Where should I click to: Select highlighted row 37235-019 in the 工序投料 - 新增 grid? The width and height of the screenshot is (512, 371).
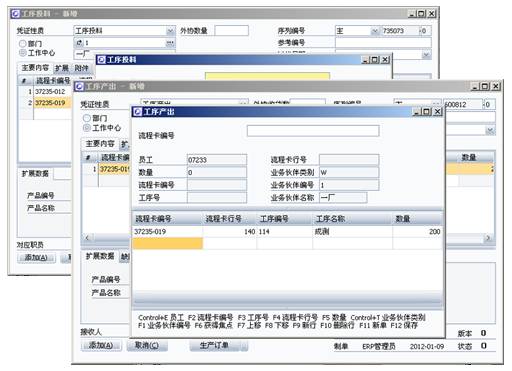(52, 103)
